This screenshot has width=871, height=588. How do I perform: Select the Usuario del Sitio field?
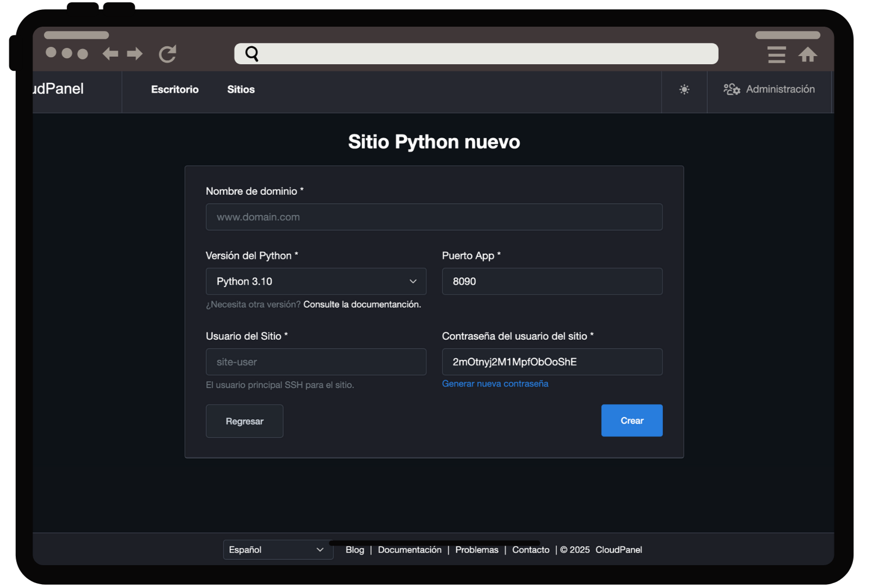316,362
